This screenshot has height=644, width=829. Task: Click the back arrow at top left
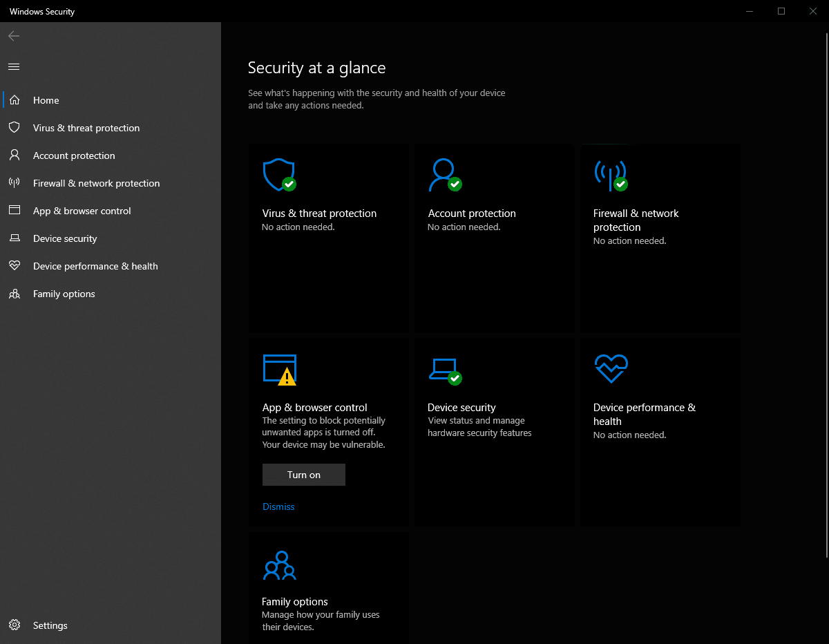click(x=13, y=36)
